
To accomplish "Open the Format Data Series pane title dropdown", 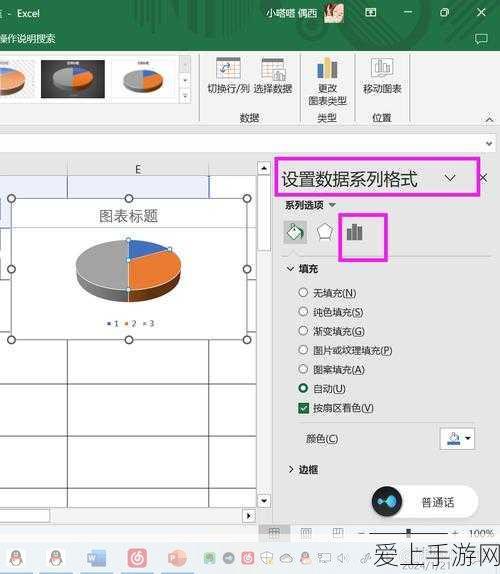I will tap(450, 178).
